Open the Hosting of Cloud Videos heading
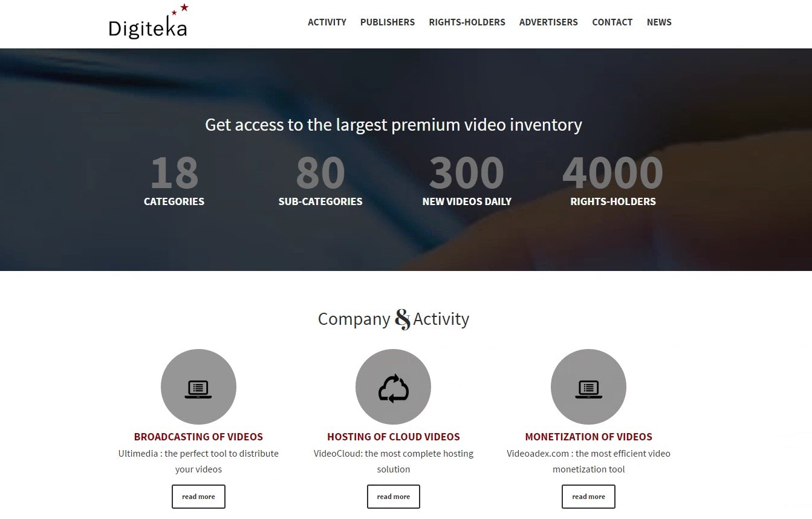The width and height of the screenshot is (812, 519). pos(394,437)
